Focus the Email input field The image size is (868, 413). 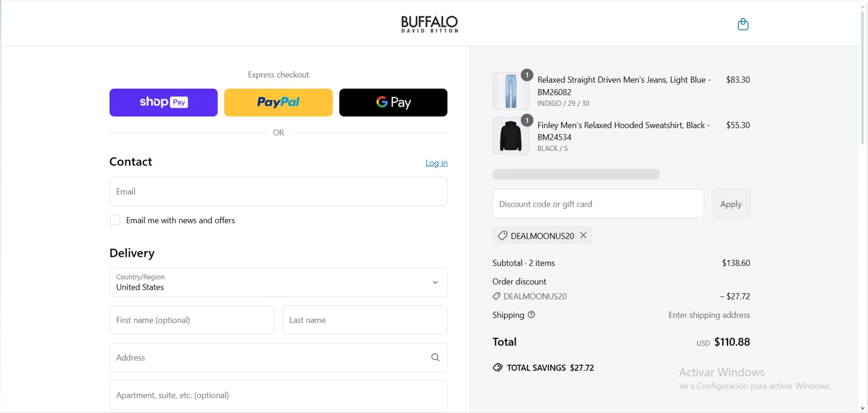[278, 191]
